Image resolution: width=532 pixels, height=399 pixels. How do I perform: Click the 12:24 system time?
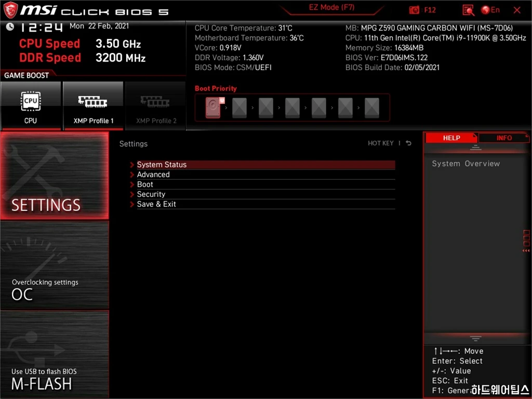click(42, 27)
